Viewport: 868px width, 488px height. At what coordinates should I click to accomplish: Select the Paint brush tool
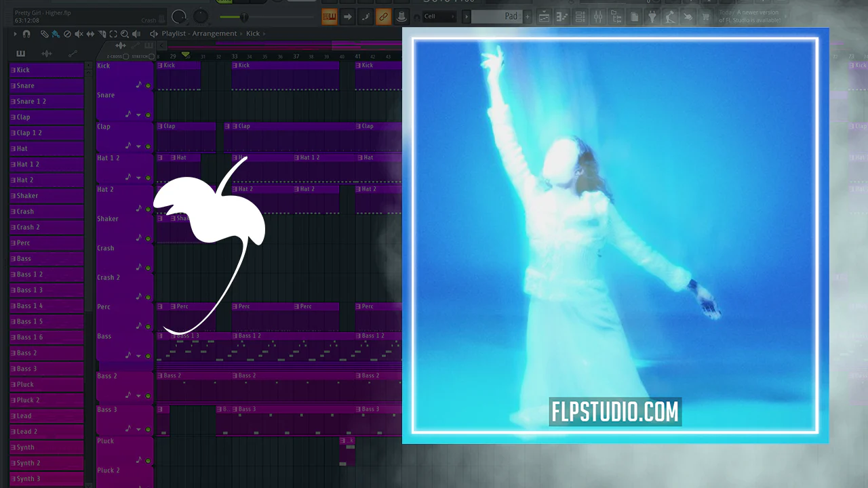tap(56, 34)
